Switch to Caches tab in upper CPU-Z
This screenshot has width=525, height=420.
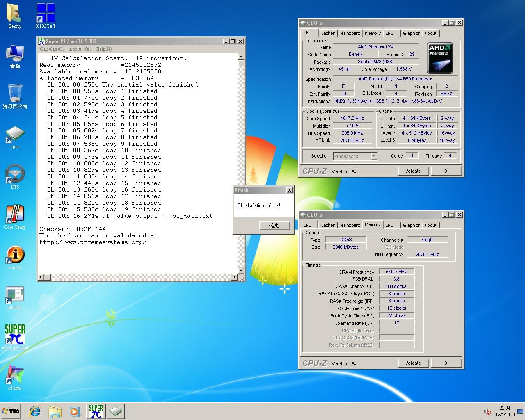coord(327,33)
